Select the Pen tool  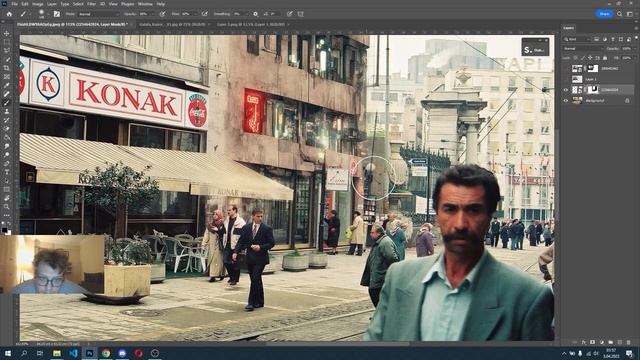(7, 163)
